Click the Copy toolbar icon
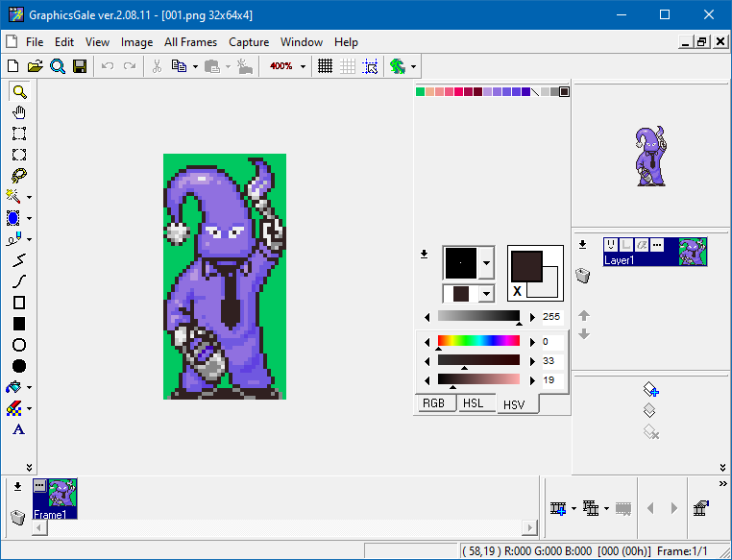The height and width of the screenshot is (560, 732). 180,66
